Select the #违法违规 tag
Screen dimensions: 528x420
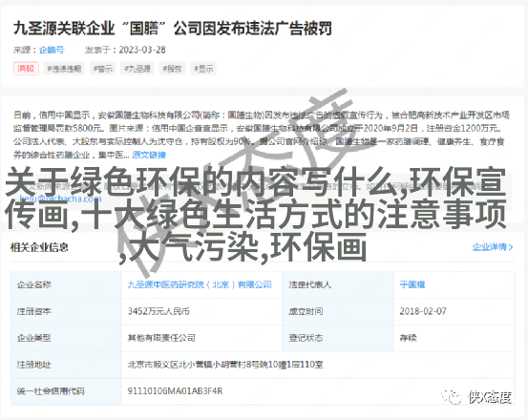point(64,69)
